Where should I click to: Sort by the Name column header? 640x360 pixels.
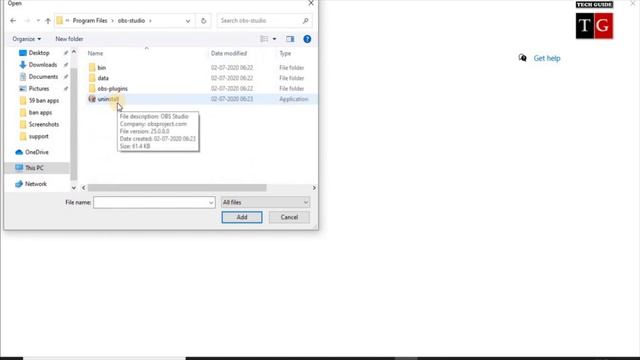tap(95, 53)
